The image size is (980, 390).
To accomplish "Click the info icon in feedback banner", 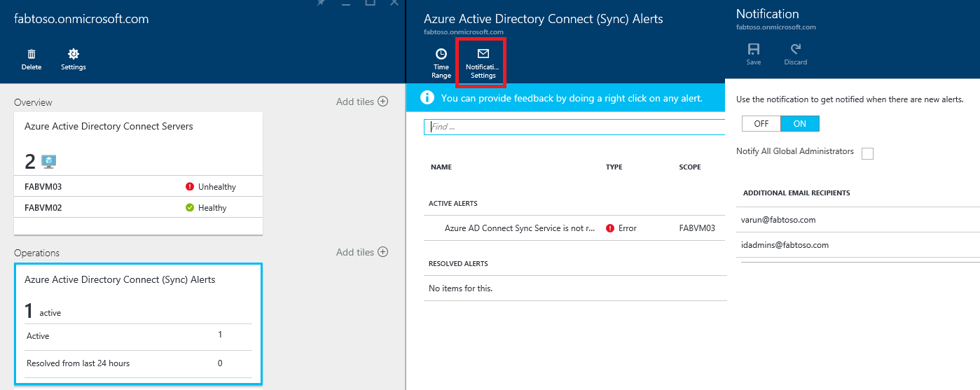I will pyautogui.click(x=427, y=97).
